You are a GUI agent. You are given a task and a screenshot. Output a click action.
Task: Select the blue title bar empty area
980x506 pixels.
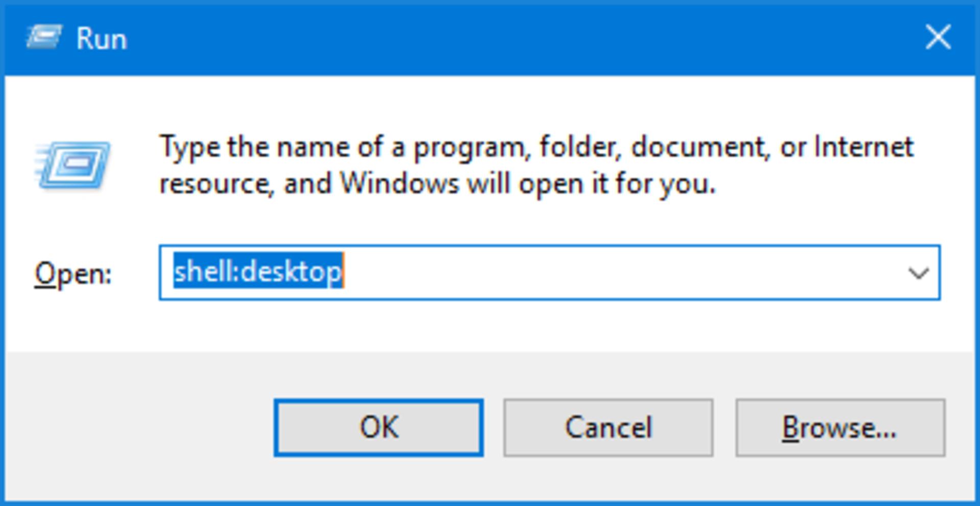pos(510,38)
